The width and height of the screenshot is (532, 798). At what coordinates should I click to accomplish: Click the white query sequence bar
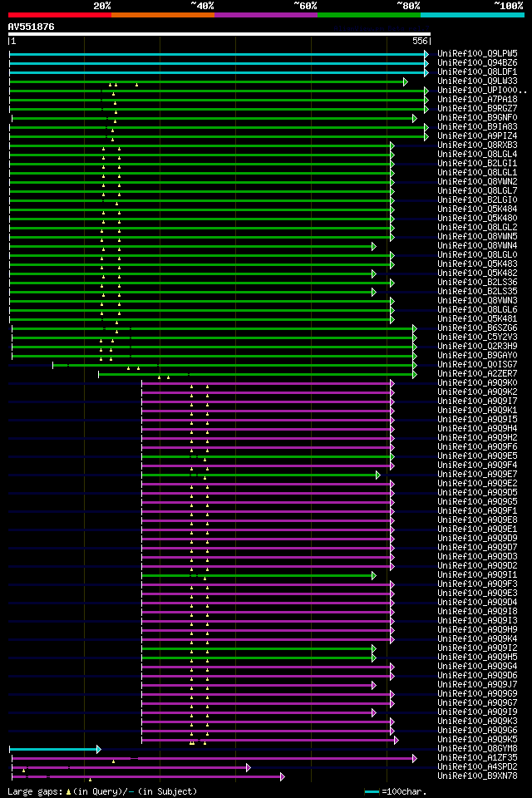(219, 34)
